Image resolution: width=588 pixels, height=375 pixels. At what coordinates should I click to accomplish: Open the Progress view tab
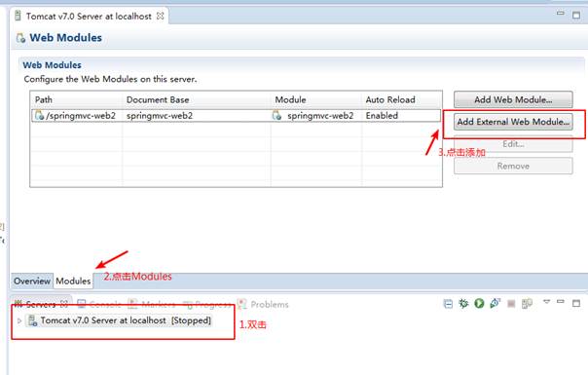pos(207,304)
